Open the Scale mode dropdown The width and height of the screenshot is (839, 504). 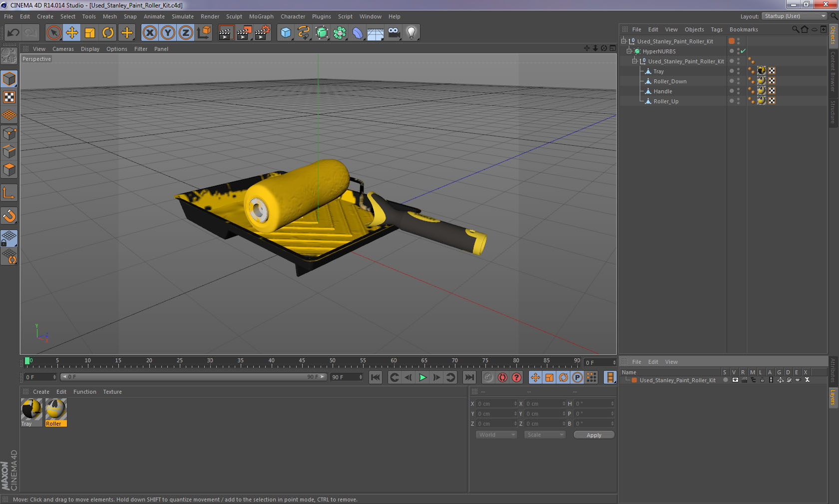point(545,435)
